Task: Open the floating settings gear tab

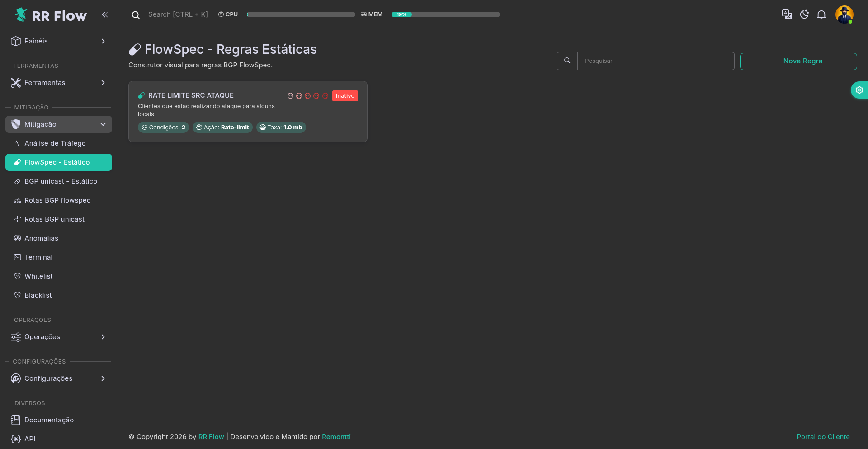Action: [859, 90]
